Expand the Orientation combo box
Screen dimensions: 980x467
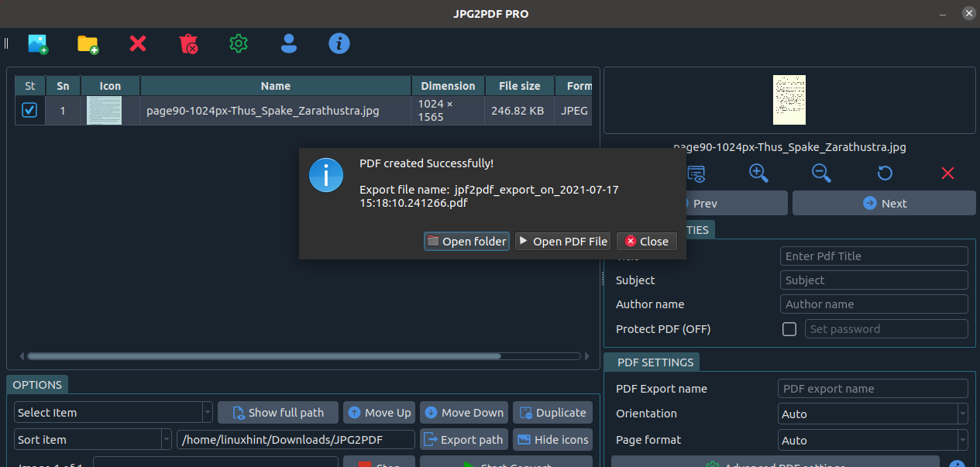[873, 414]
